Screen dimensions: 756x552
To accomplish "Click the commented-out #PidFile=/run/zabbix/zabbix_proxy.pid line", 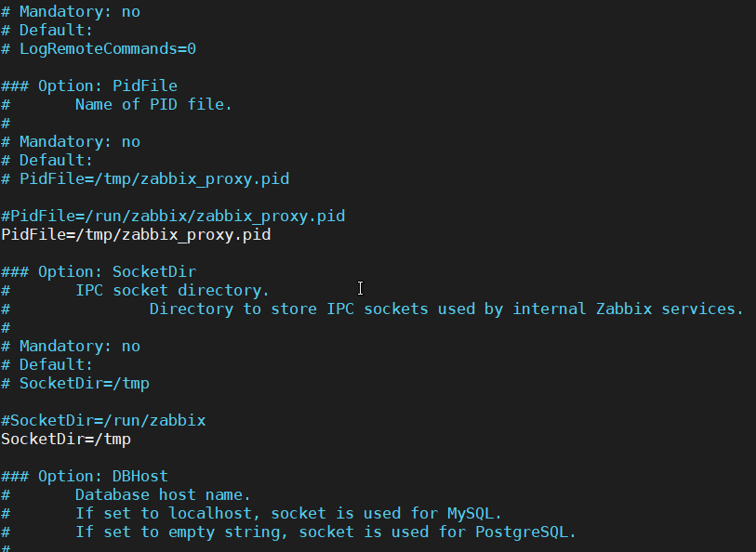I will 173,216.
